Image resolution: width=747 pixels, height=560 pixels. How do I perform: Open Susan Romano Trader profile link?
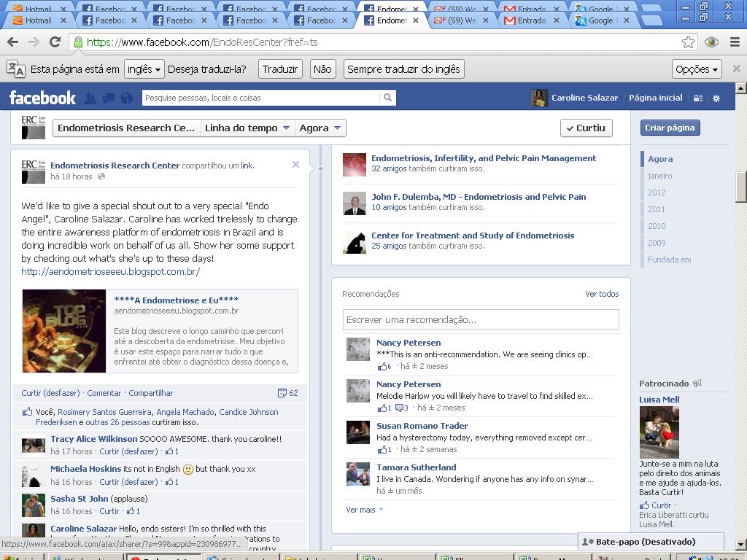[x=422, y=426]
